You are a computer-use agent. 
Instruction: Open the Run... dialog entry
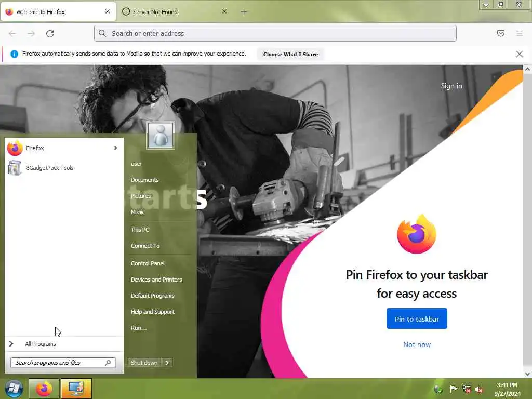[139, 328]
